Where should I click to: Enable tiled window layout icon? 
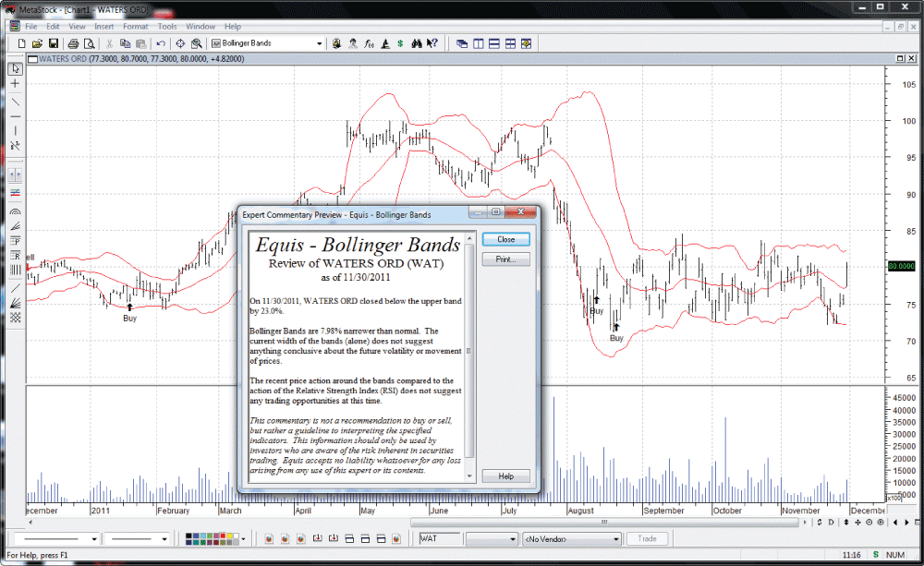(509, 43)
